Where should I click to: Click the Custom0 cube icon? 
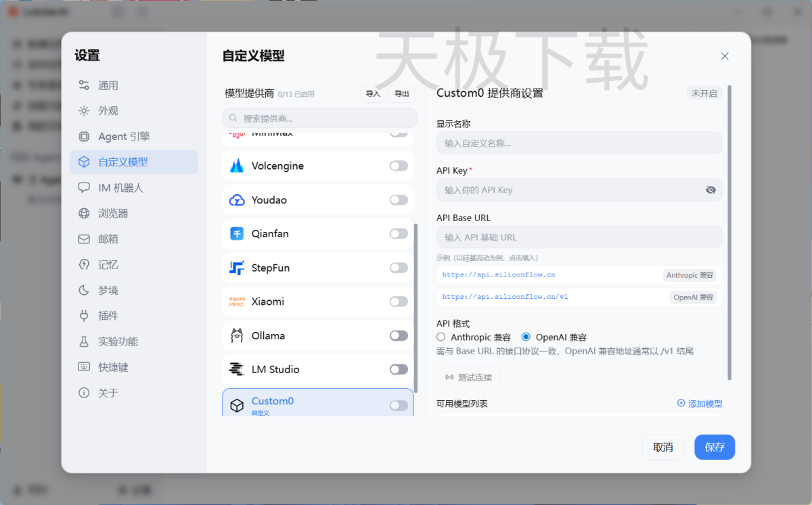point(237,406)
